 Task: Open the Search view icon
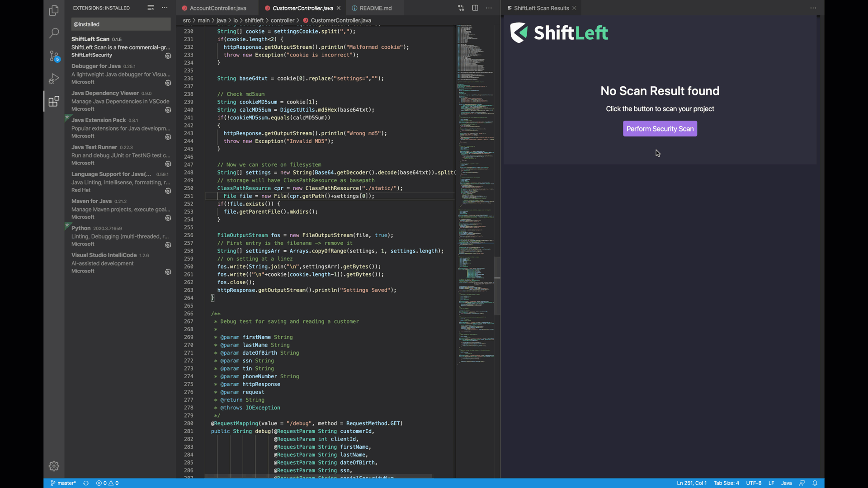(54, 33)
